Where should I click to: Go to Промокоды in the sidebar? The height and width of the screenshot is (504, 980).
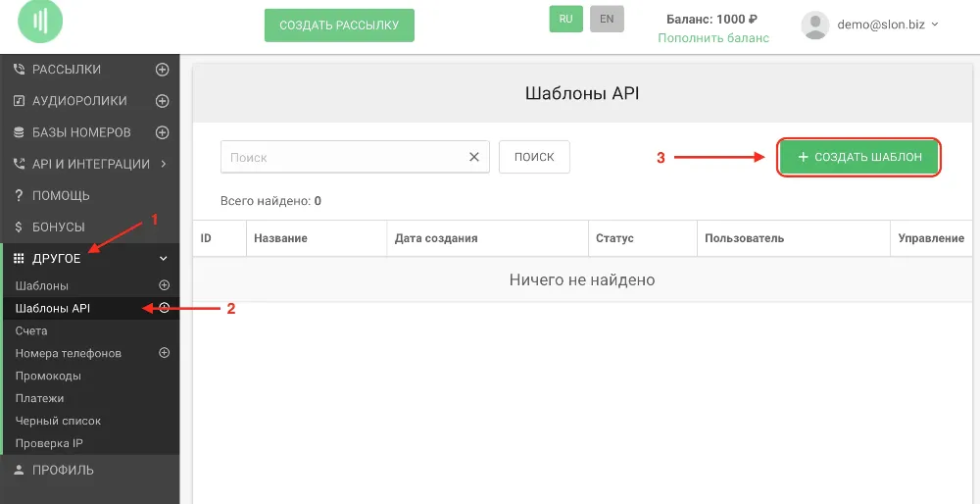(48, 376)
